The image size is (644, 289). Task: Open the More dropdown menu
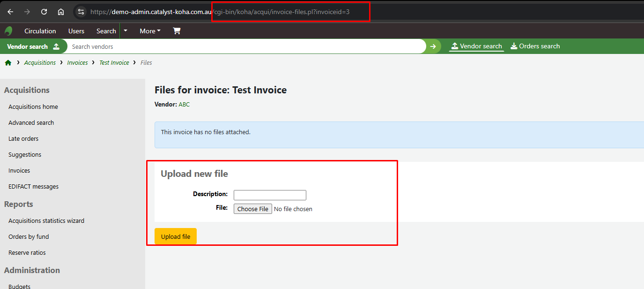coord(150,31)
